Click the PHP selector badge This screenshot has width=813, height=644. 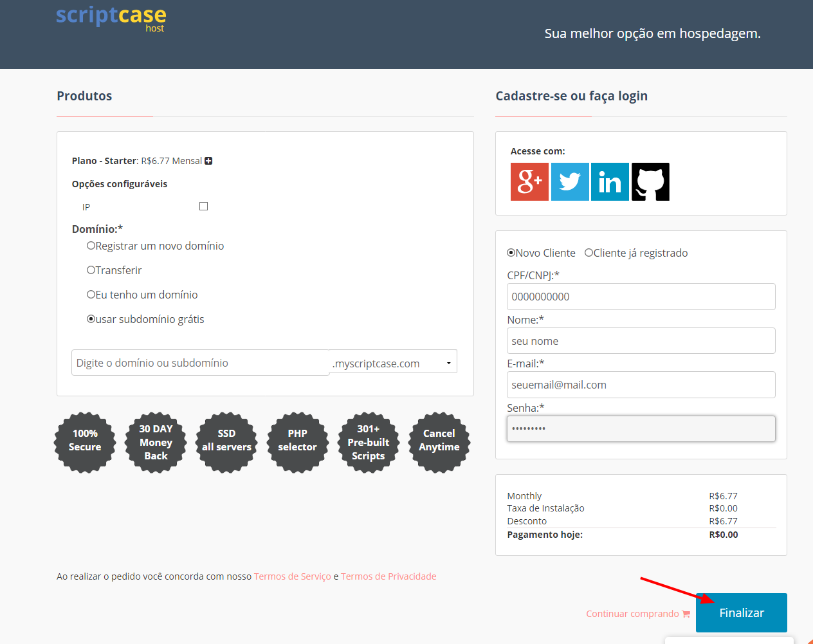pyautogui.click(x=297, y=443)
